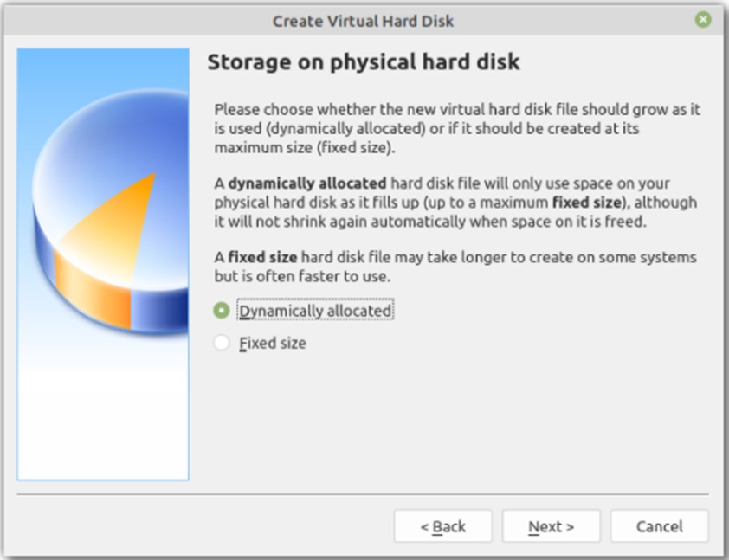Click the horizontal separator line above the buttons

[363, 494]
